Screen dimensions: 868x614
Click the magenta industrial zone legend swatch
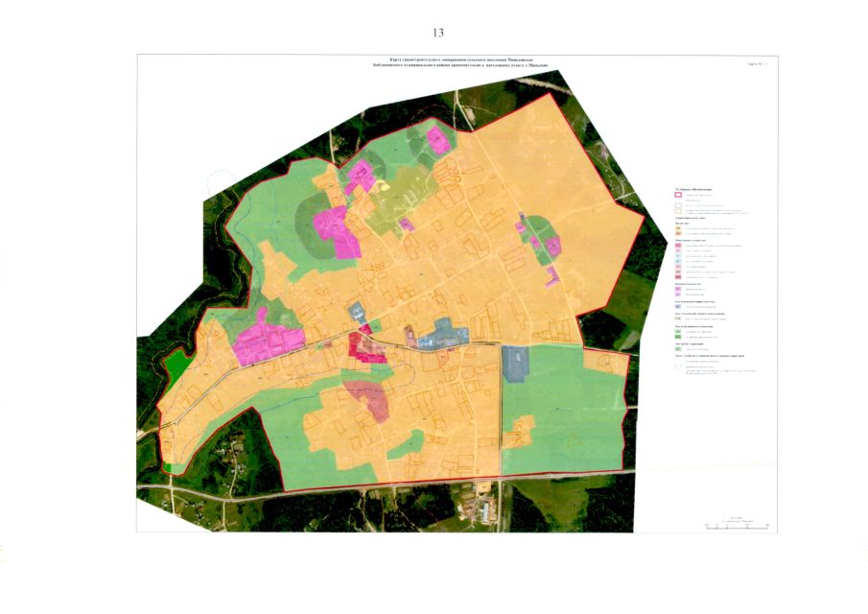pyautogui.click(x=678, y=289)
